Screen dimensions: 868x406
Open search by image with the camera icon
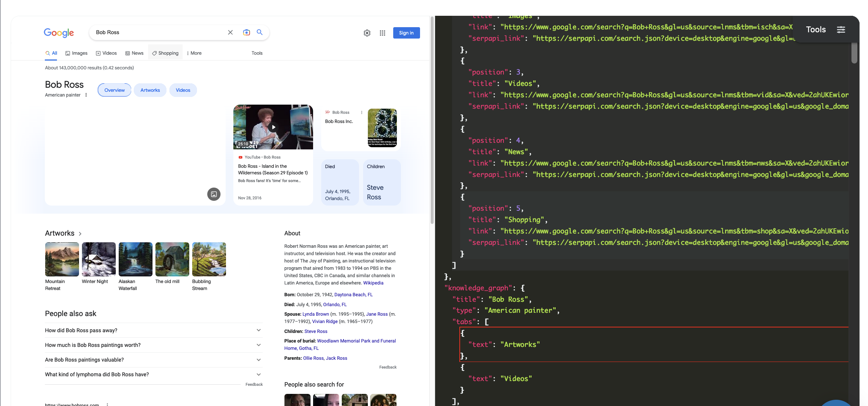click(x=246, y=32)
